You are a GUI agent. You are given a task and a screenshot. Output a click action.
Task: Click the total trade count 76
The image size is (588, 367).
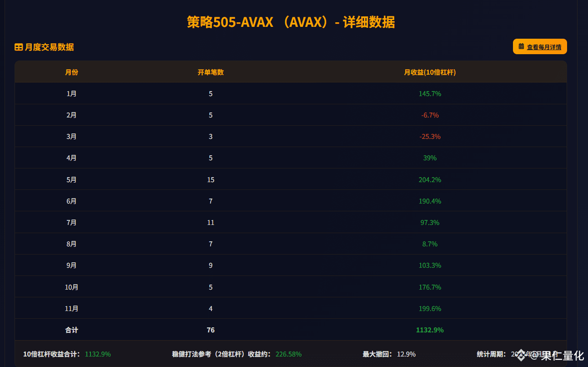click(211, 330)
